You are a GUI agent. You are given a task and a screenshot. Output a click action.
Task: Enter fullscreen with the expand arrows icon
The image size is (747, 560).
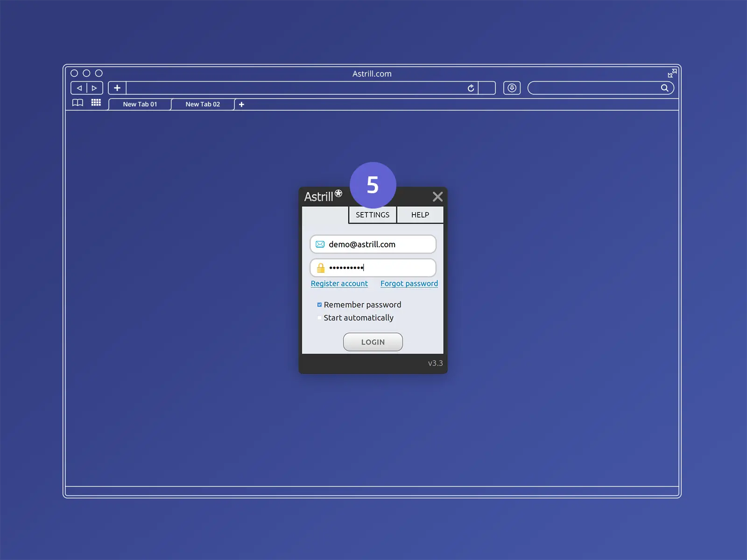672,73
